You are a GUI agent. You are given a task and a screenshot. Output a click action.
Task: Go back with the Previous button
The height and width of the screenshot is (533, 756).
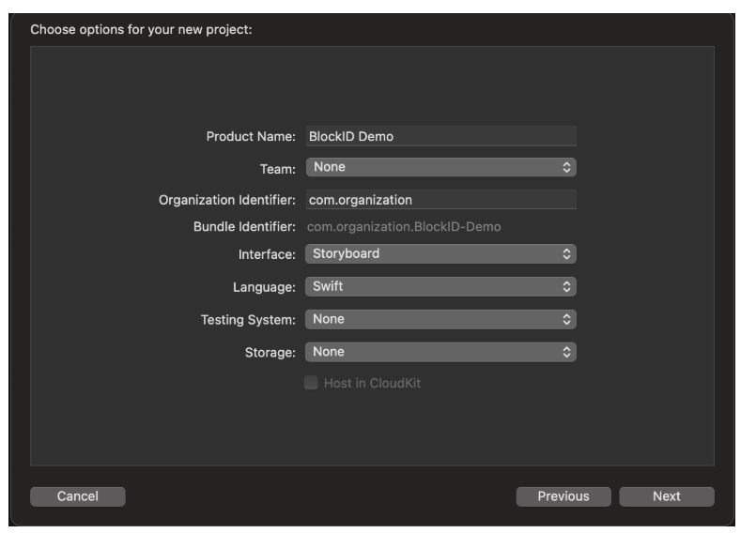click(563, 496)
